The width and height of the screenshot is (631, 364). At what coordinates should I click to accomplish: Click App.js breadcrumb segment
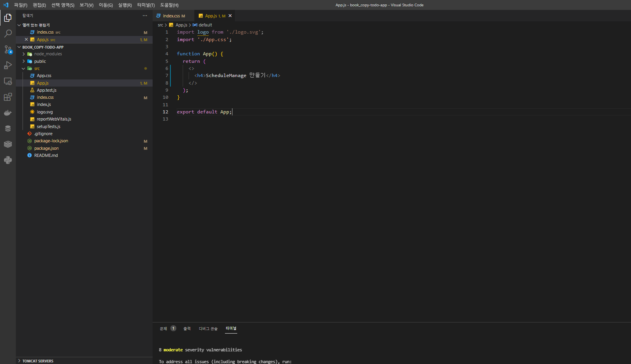[181, 25]
